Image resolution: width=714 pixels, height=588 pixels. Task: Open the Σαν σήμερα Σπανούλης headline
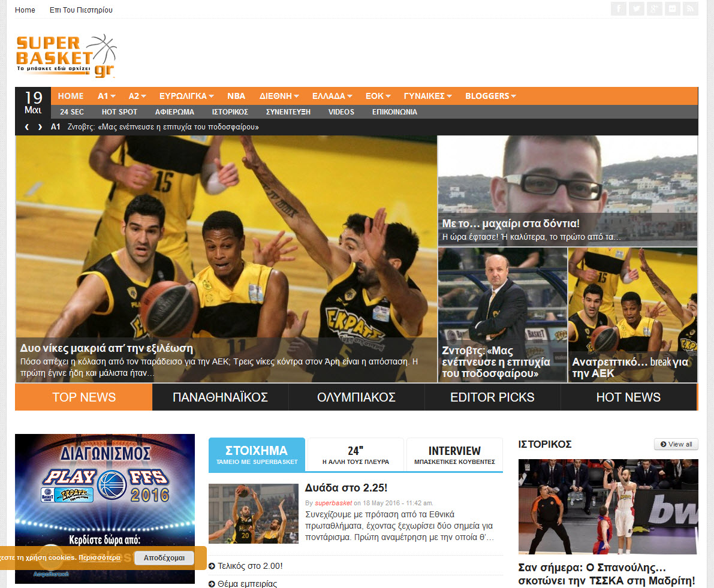pyautogui.click(x=607, y=574)
